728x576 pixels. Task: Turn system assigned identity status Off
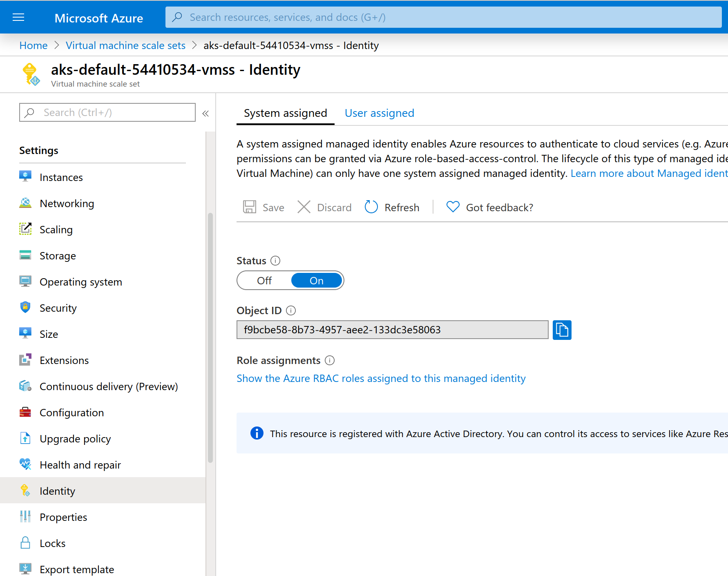point(264,281)
